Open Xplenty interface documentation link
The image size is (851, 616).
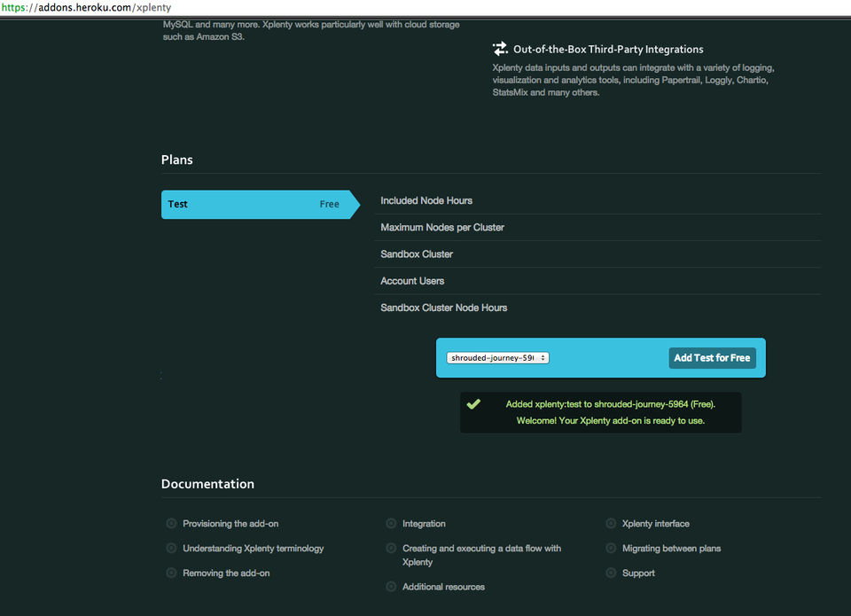click(x=656, y=524)
